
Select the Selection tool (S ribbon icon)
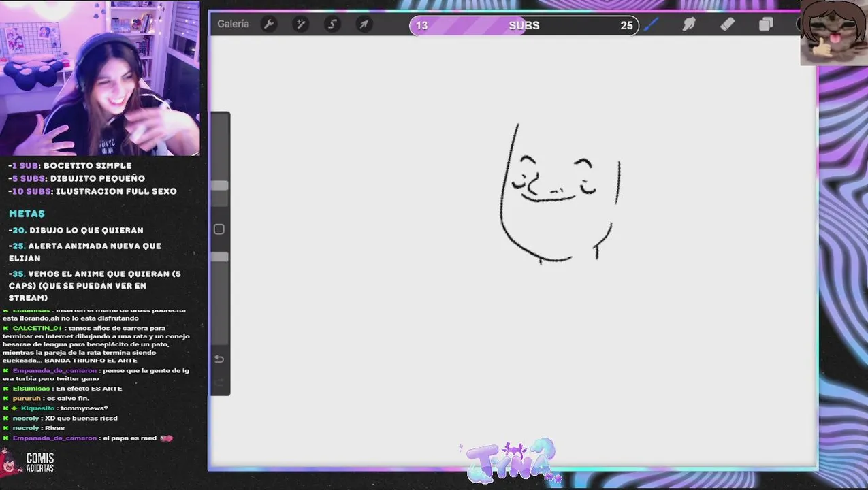point(332,24)
